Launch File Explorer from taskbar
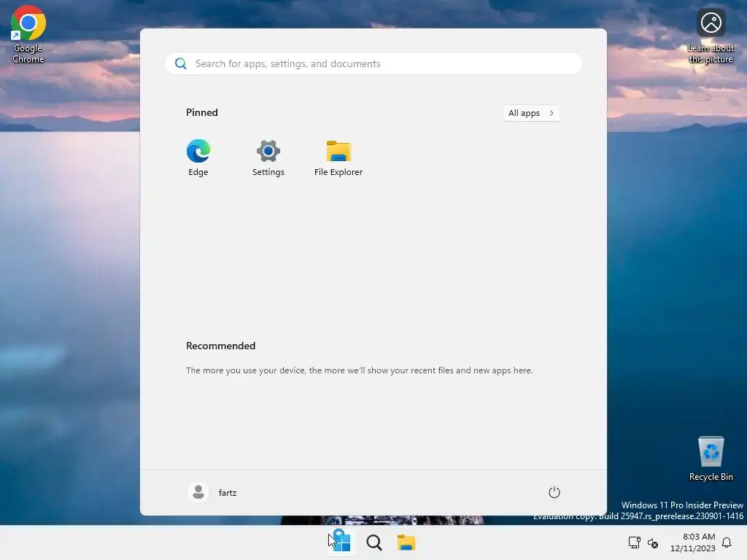The height and width of the screenshot is (560, 747). point(406,542)
